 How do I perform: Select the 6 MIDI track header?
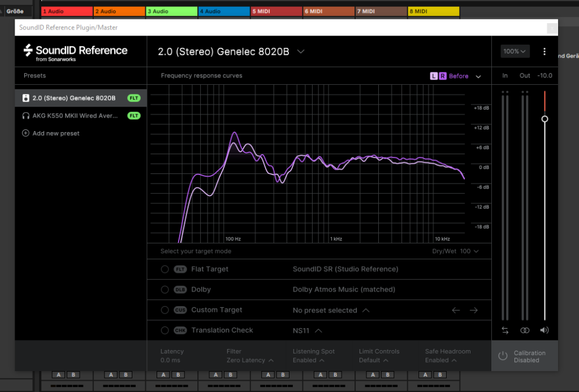coord(329,11)
